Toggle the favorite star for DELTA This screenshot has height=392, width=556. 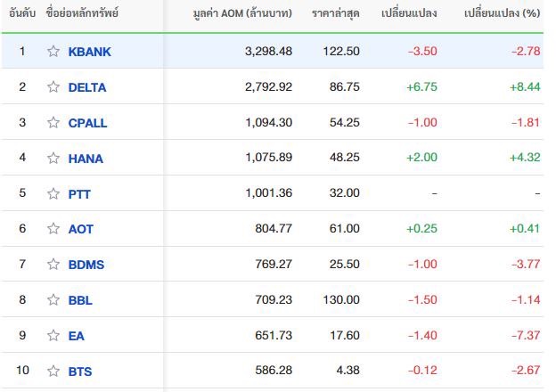53,86
